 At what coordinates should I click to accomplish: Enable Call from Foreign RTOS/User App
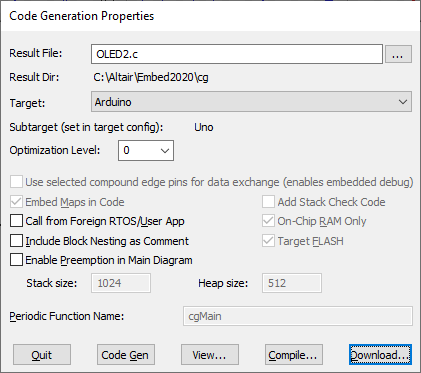[16, 221]
